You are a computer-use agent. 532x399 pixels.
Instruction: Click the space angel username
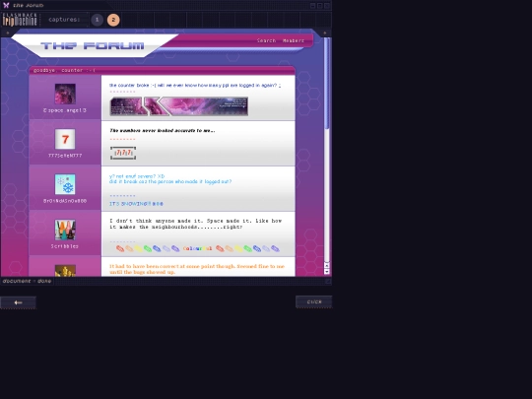pyautogui.click(x=65, y=110)
